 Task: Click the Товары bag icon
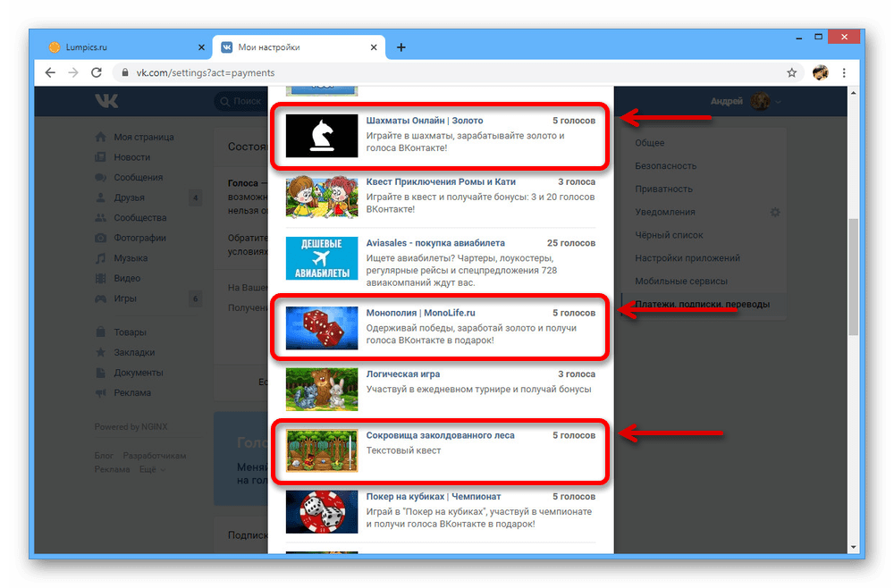point(101,332)
